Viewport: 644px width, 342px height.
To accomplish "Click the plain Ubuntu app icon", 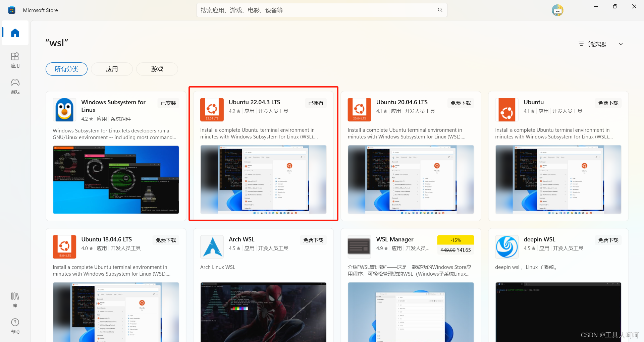I will pyautogui.click(x=507, y=110).
